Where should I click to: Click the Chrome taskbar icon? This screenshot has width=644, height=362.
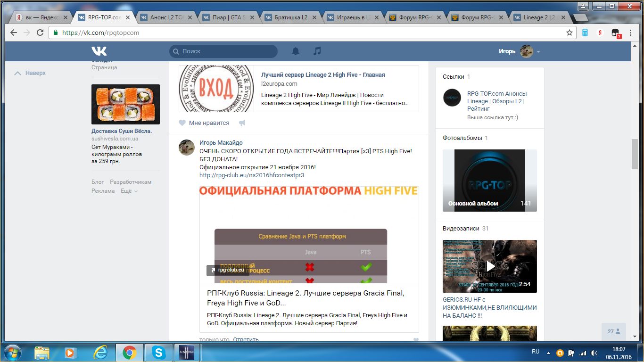(129, 352)
